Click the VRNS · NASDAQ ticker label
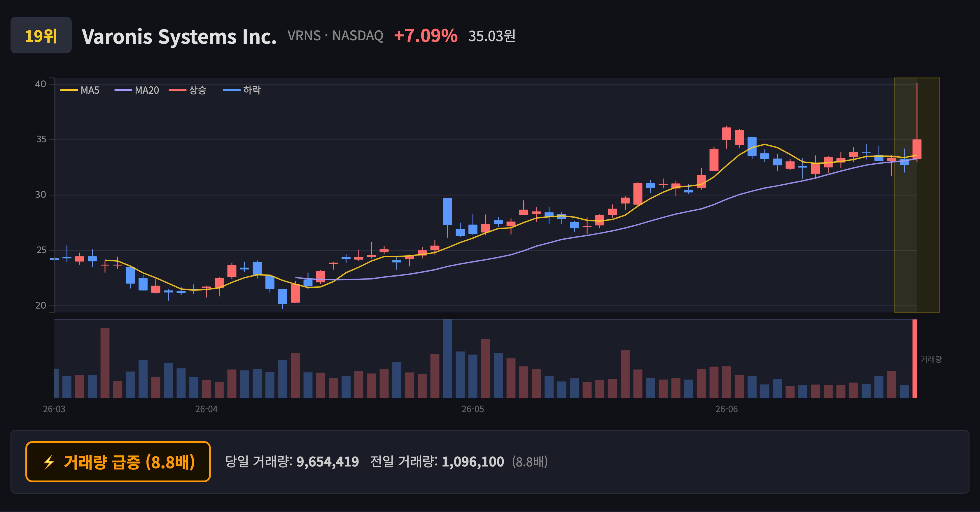Screen dimensions: 980x512 335,36
